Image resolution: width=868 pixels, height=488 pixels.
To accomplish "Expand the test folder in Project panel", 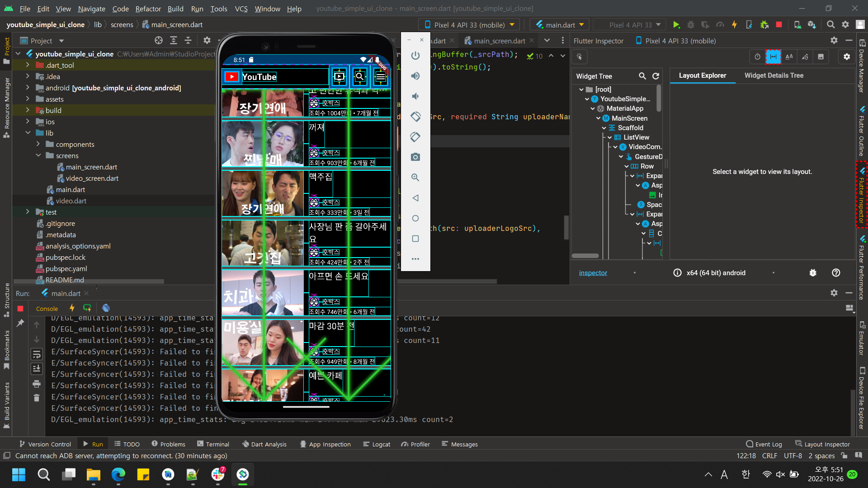I will 28,212.
